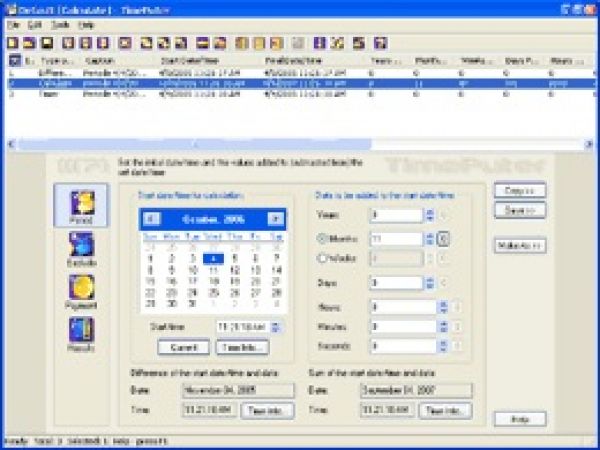The width and height of the screenshot is (600, 450).
Task: Click the Hours spinner arrows
Action: pyautogui.click(x=443, y=307)
